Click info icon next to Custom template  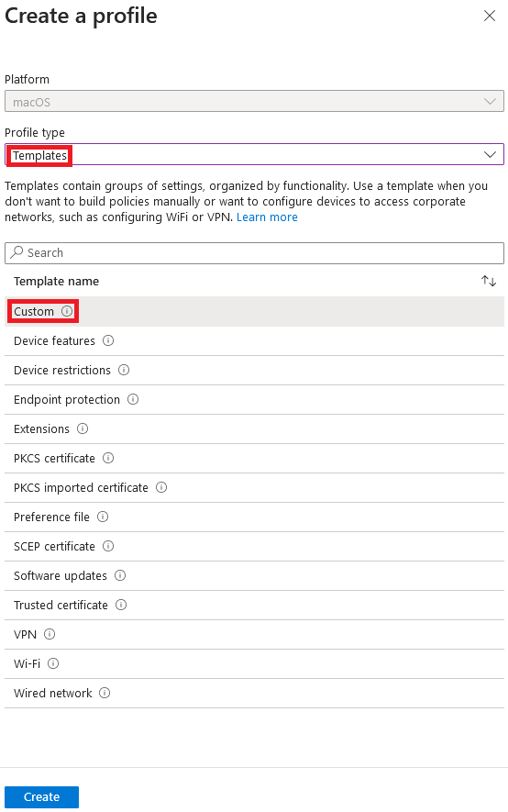(x=67, y=311)
